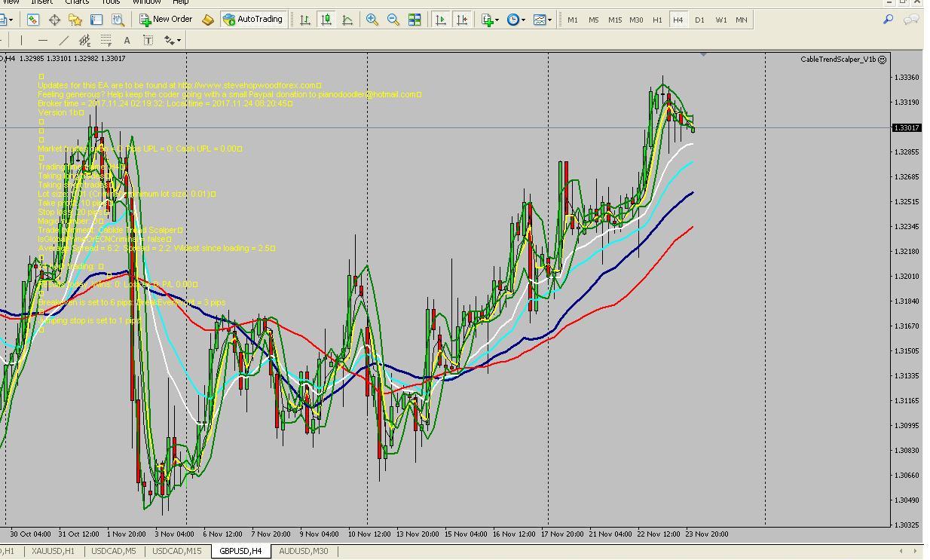Screen dimensions: 930x560
Task: Switch to the GBPUSD,H4 chart tab
Action: pos(240,551)
